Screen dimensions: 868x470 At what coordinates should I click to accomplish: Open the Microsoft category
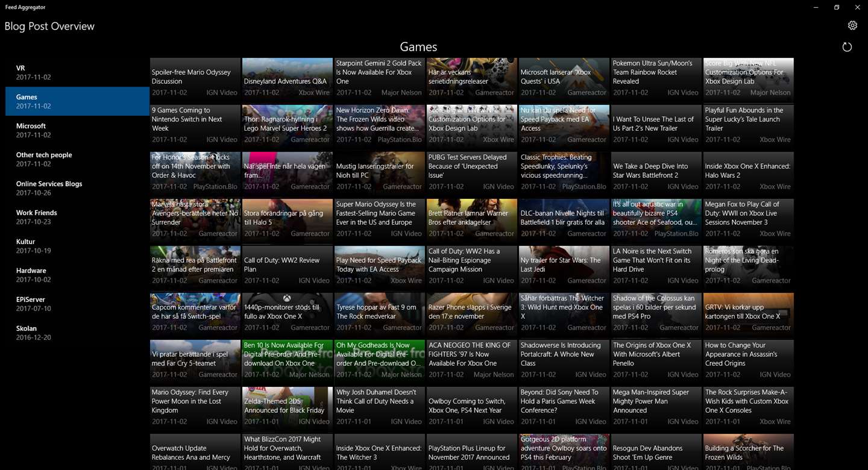pyautogui.click(x=78, y=130)
